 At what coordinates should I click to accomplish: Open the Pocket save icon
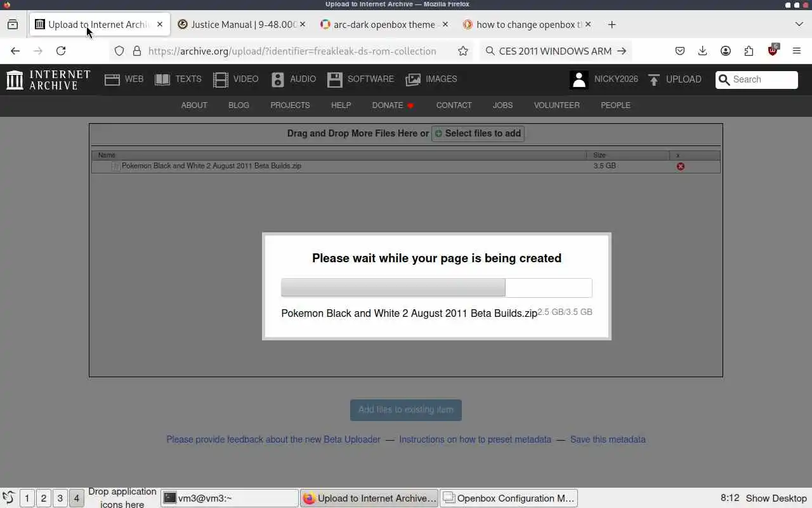pyautogui.click(x=679, y=51)
